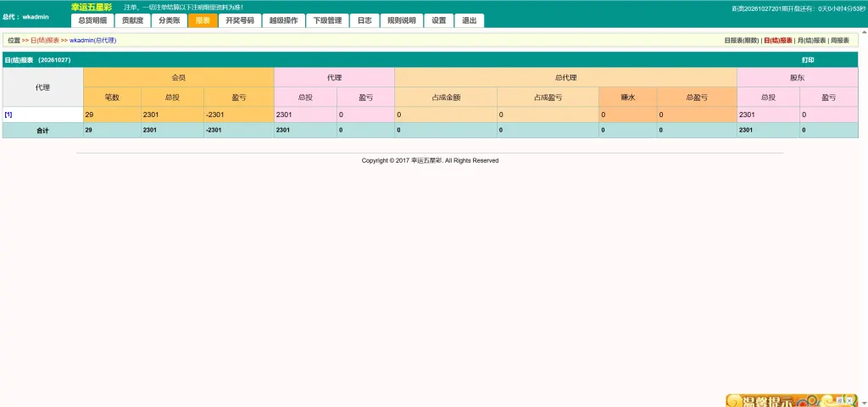Open the 下级管理 tab
The width and height of the screenshot is (868, 407).
pos(327,20)
